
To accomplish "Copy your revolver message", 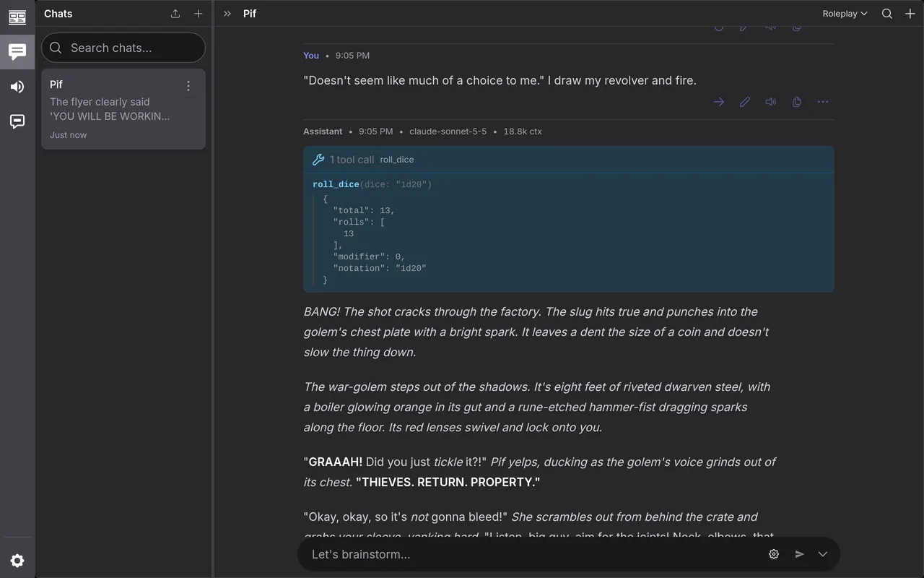I will [x=797, y=102].
